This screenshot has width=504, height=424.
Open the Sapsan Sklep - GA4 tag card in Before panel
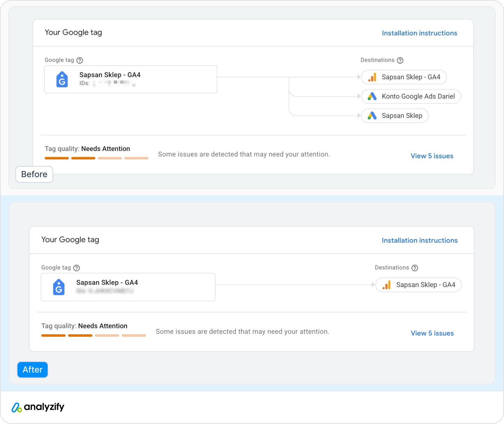(131, 79)
